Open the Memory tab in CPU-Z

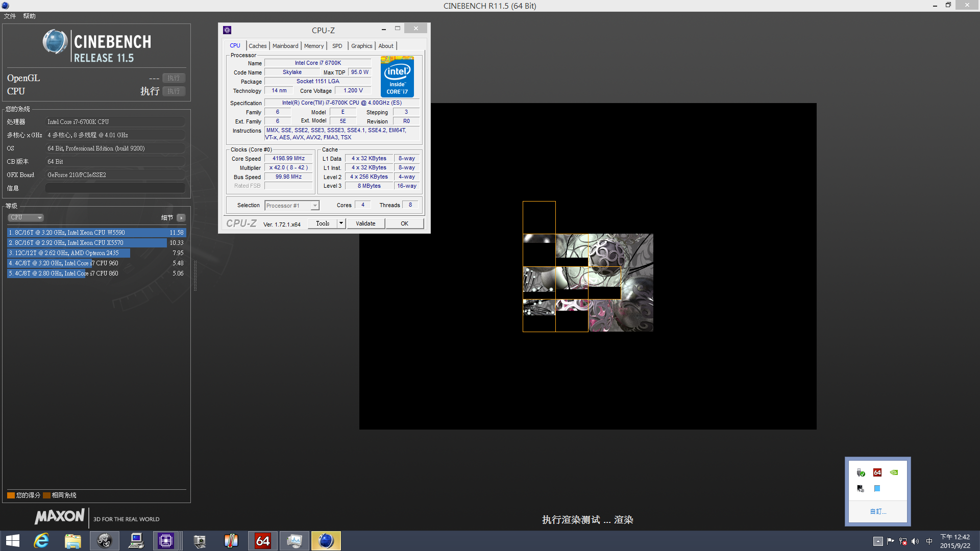pos(313,46)
